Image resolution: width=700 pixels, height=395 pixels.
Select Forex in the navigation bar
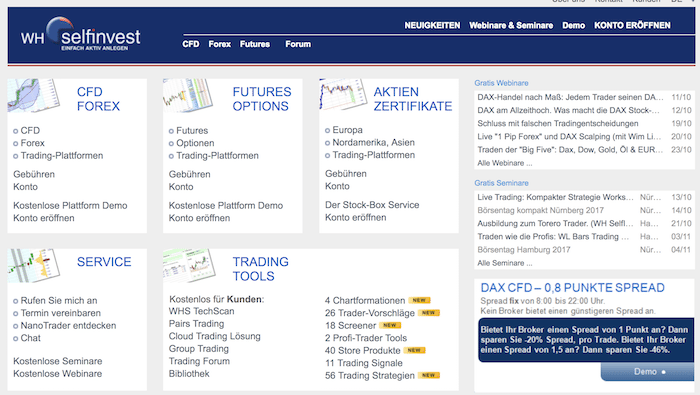219,44
